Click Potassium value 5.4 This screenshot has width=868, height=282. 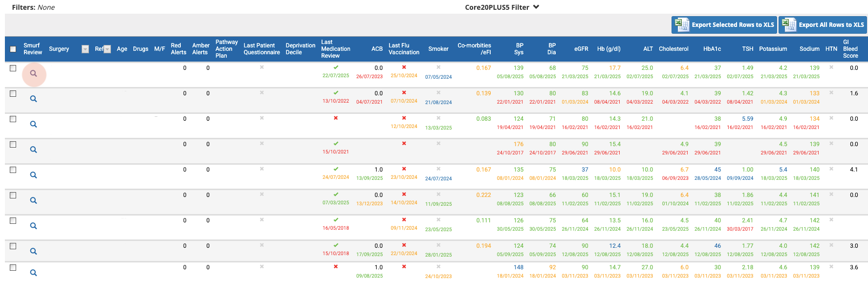[x=783, y=170]
